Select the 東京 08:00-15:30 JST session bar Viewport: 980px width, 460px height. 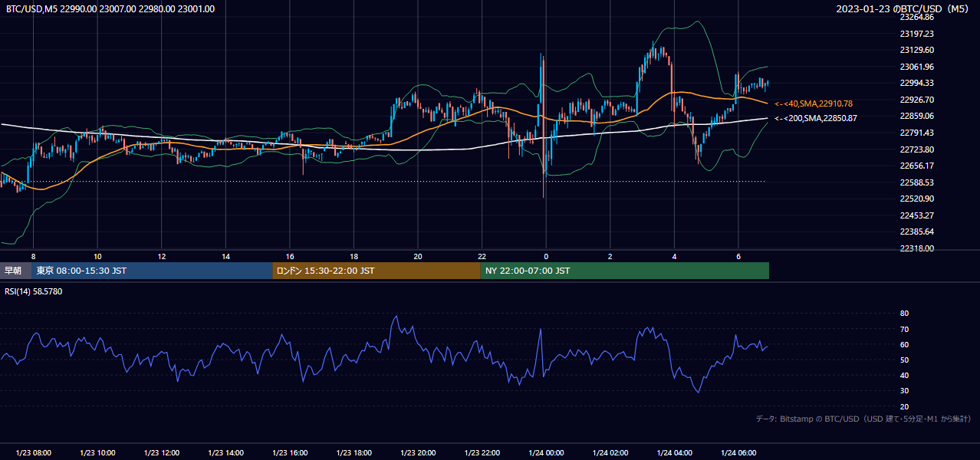(x=152, y=271)
